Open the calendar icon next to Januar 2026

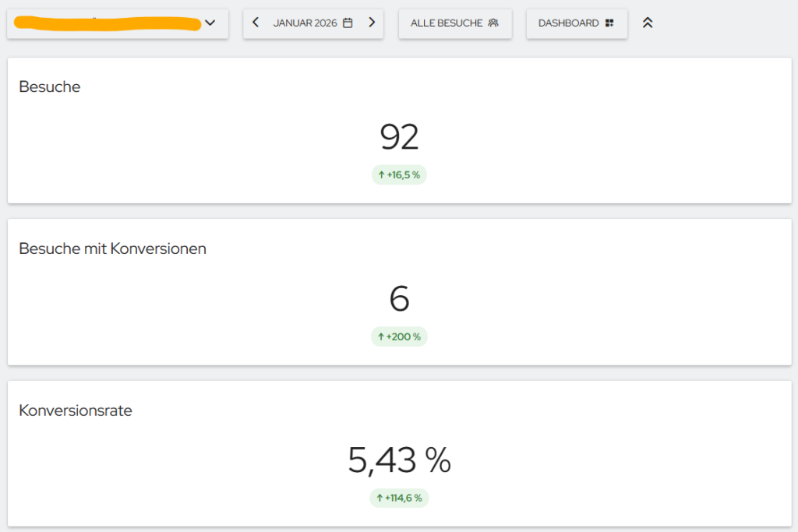(x=348, y=23)
